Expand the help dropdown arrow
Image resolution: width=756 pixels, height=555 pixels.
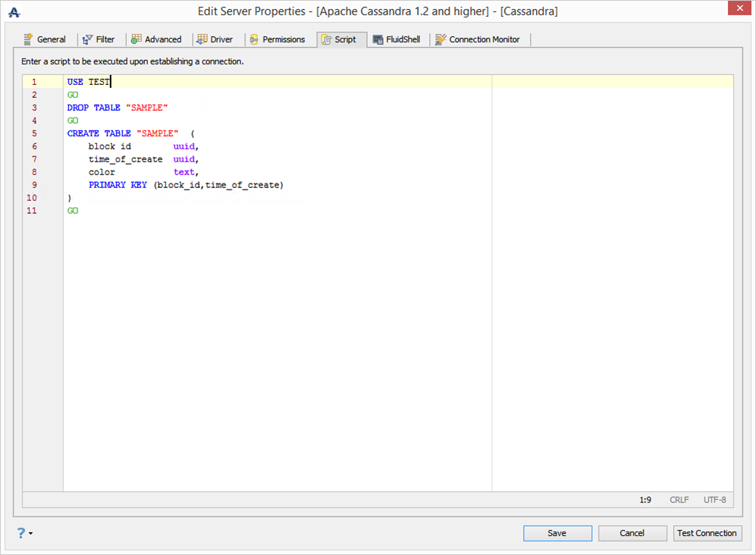pos(30,534)
